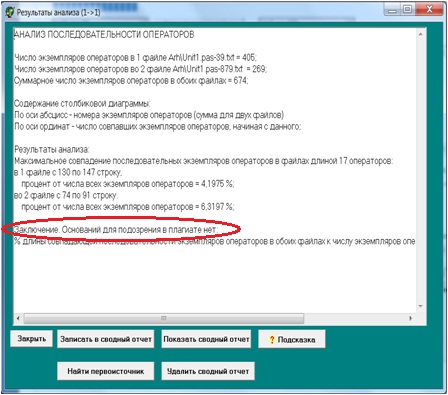The width and height of the screenshot is (448, 395).
Task: Click Удалить сводный отчет button
Action: tap(208, 371)
